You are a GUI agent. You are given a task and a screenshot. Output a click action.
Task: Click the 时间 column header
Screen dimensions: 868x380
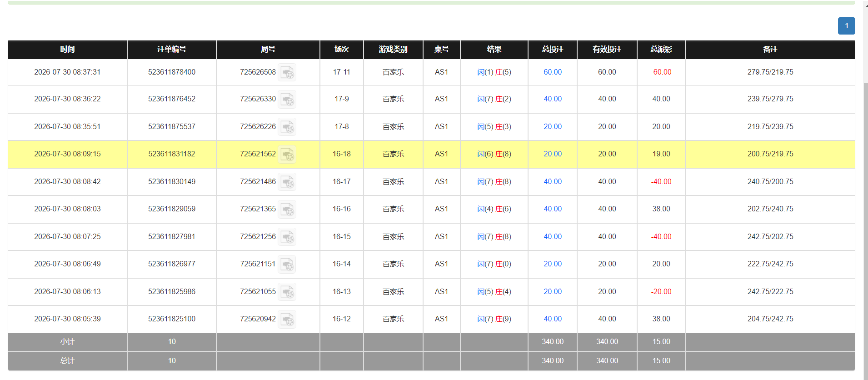pyautogui.click(x=67, y=50)
